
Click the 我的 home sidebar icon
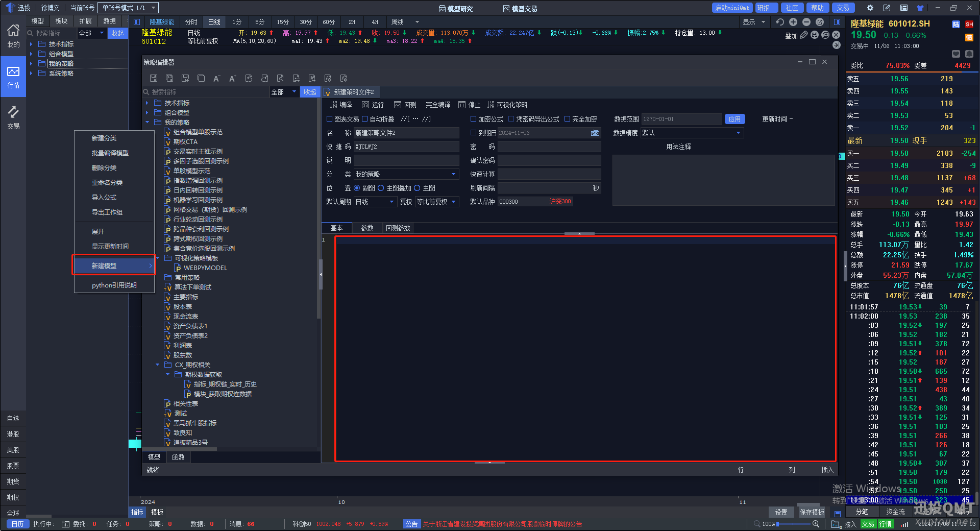click(x=13, y=36)
